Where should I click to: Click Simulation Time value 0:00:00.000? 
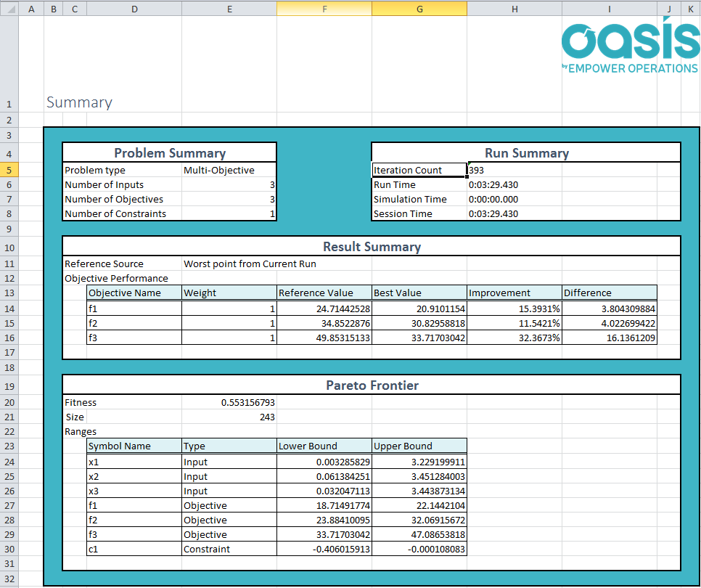point(493,199)
